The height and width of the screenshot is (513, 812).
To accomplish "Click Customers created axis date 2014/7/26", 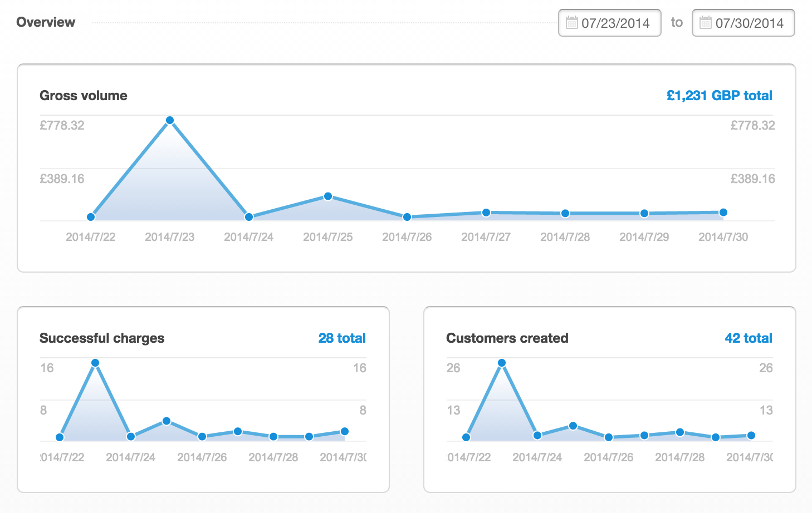I will point(609,457).
